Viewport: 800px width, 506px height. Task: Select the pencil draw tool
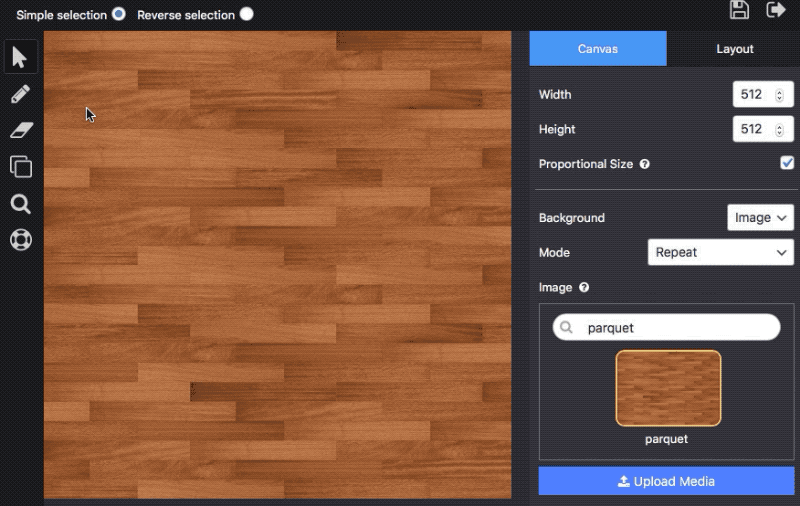20,94
